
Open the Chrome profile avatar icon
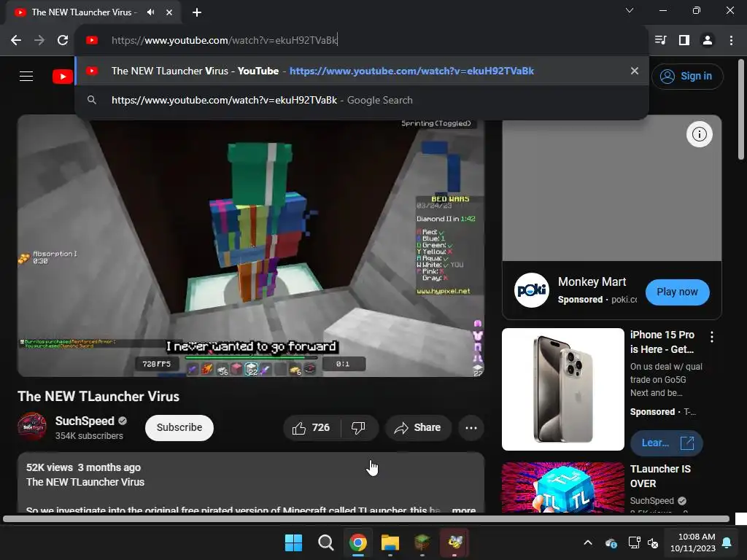tap(708, 40)
